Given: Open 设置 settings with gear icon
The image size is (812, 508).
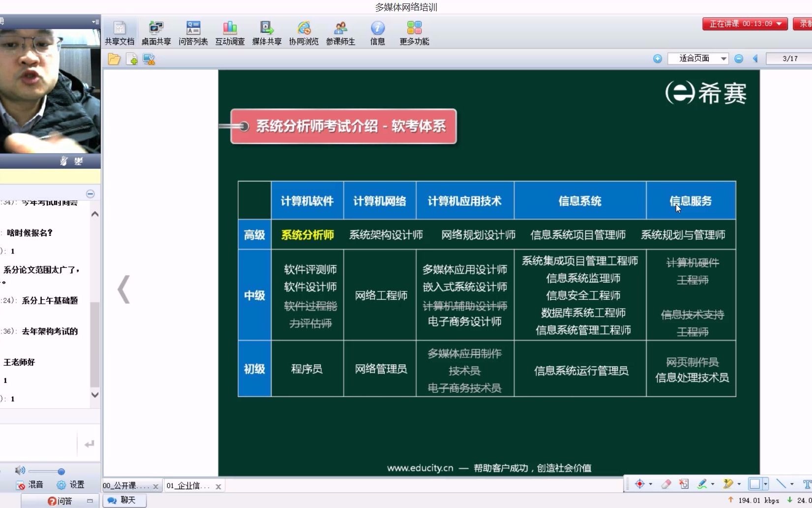Looking at the screenshot, I should 71,485.
